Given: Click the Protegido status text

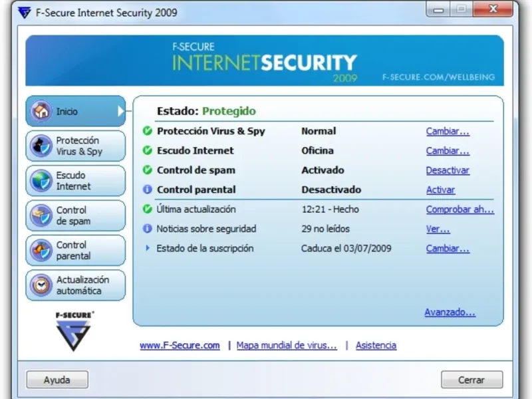Looking at the screenshot, I should 229,111.
